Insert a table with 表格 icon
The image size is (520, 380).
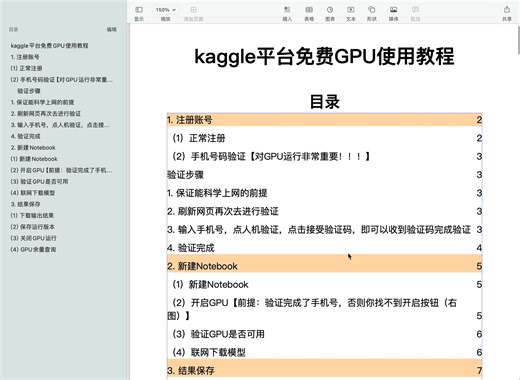point(309,10)
